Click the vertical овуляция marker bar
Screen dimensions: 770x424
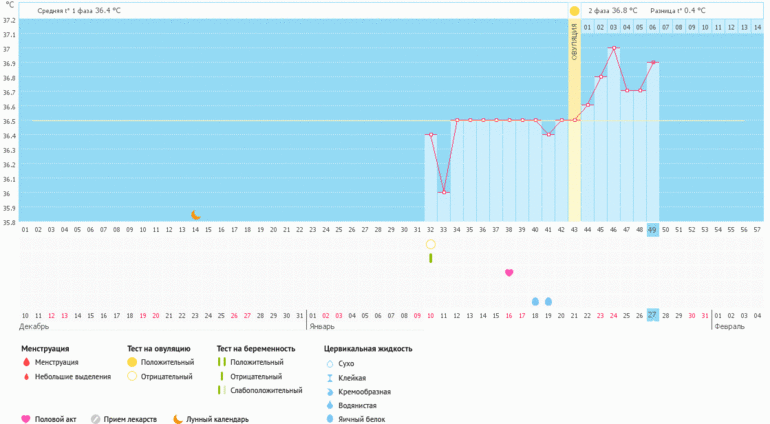(x=574, y=120)
